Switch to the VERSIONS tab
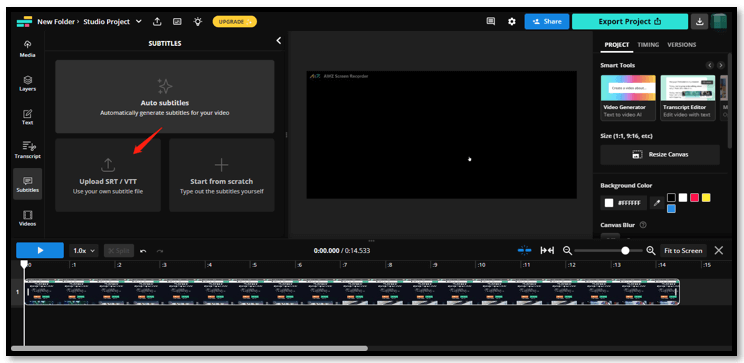 coord(681,45)
